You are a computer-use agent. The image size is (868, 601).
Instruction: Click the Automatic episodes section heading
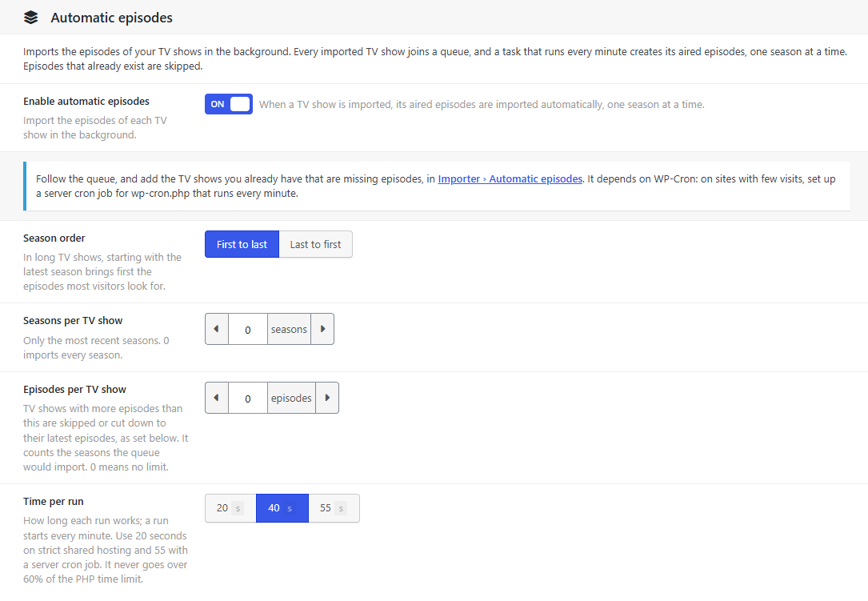(x=112, y=18)
